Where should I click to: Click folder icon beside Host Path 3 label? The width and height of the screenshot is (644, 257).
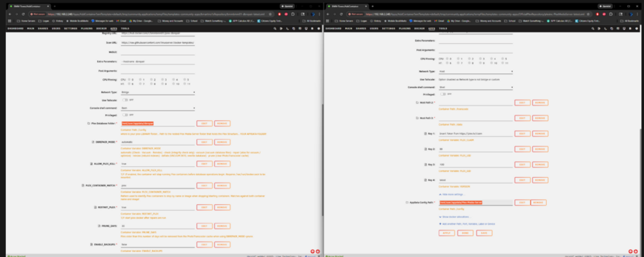pos(417,118)
